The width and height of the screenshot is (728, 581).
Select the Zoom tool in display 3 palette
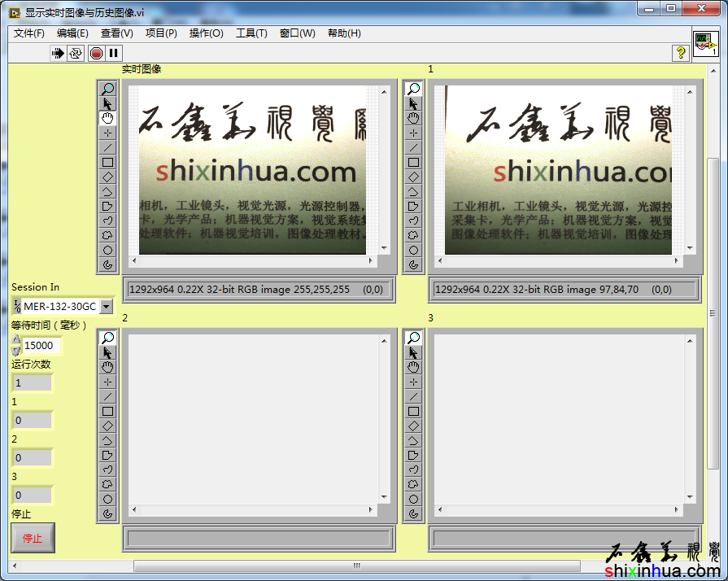414,338
